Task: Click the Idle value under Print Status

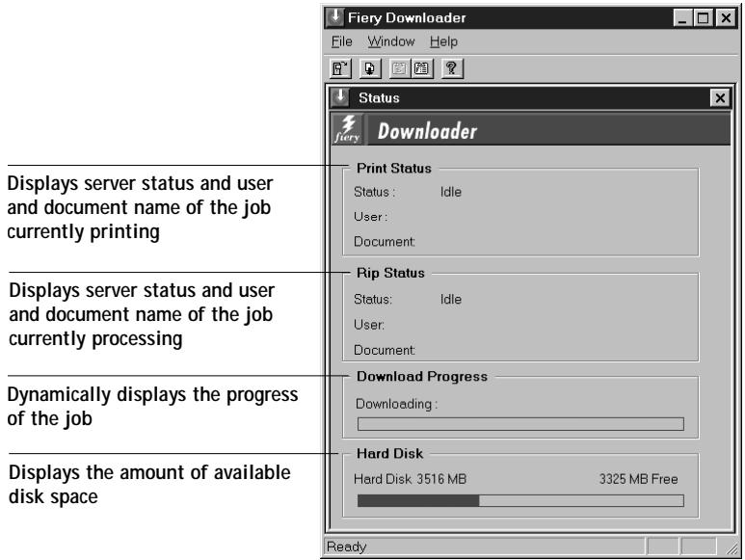Action: tap(450, 192)
